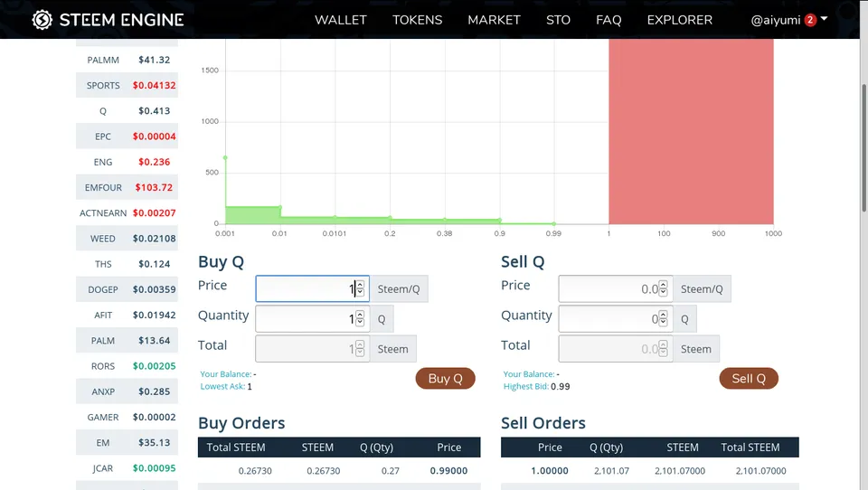
Task: Click the Buy Q quantity stepper arrows
Action: click(360, 319)
